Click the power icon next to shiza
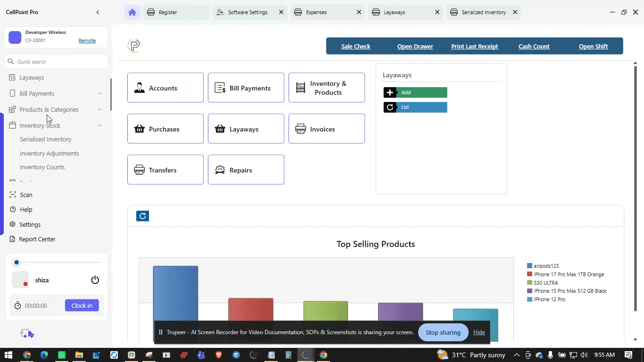 pyautogui.click(x=95, y=280)
